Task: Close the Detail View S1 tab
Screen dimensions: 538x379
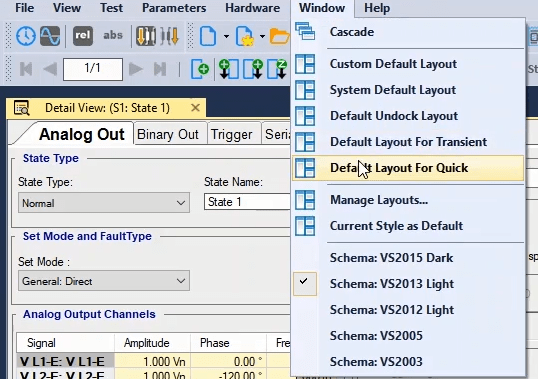Action: 195,108
